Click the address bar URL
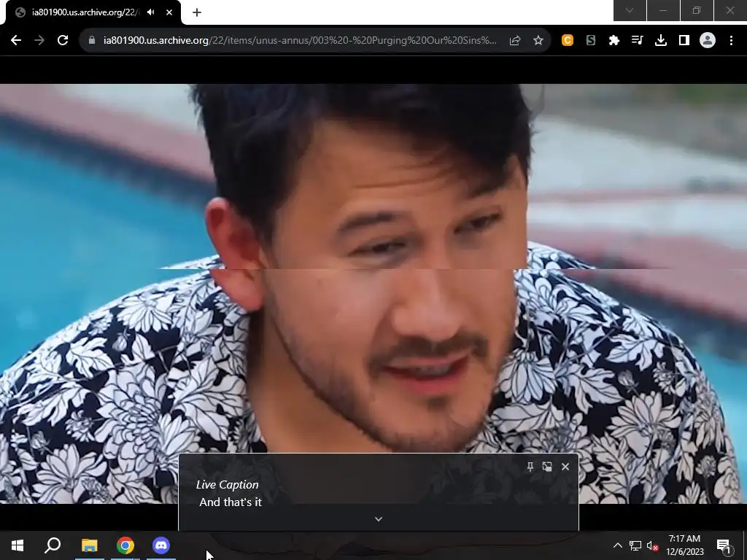 point(300,41)
